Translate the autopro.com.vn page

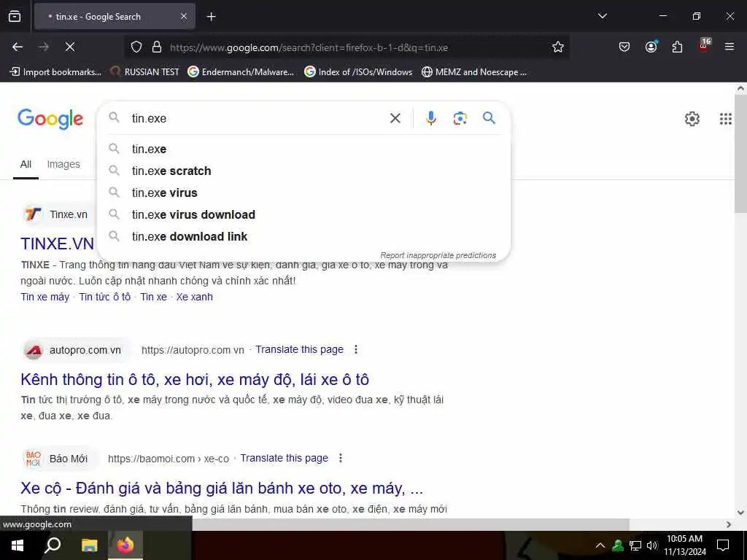pyautogui.click(x=299, y=349)
